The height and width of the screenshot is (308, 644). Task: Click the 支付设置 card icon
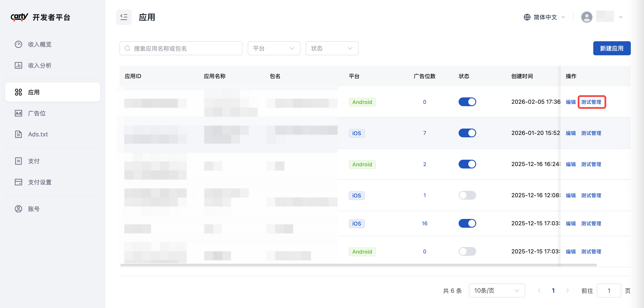(18, 182)
